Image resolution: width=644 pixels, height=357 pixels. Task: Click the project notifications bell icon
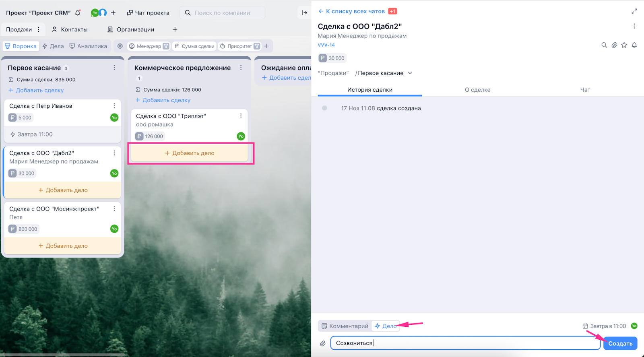(78, 12)
